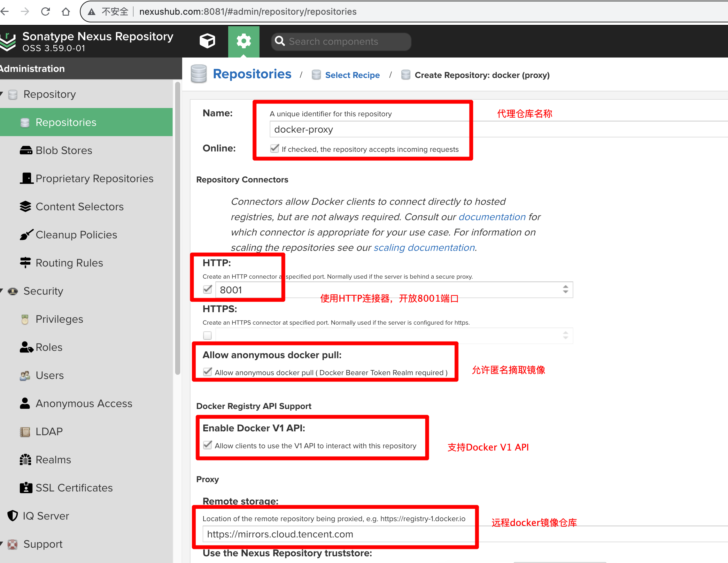Collapse the Security tree section
Screen dimensions: 728x563
[2, 291]
